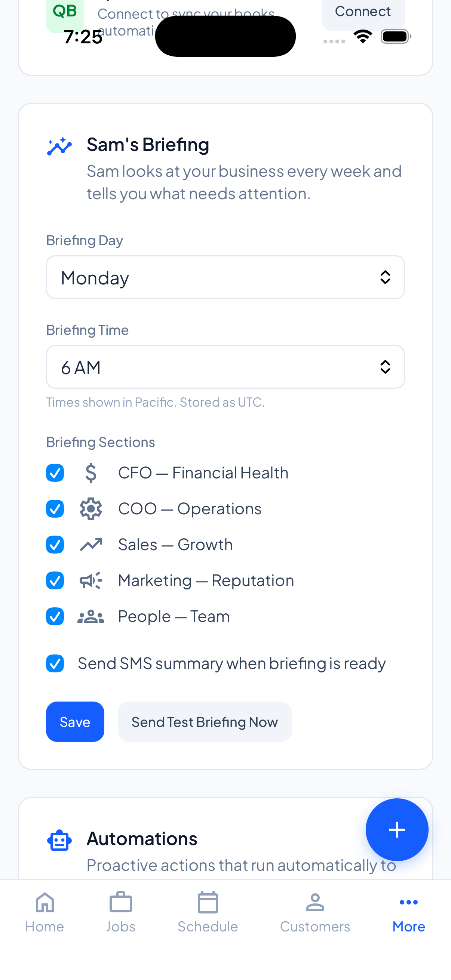Uncheck CFO Financial Health section
Image resolution: width=451 pixels, height=980 pixels.
[x=55, y=473]
